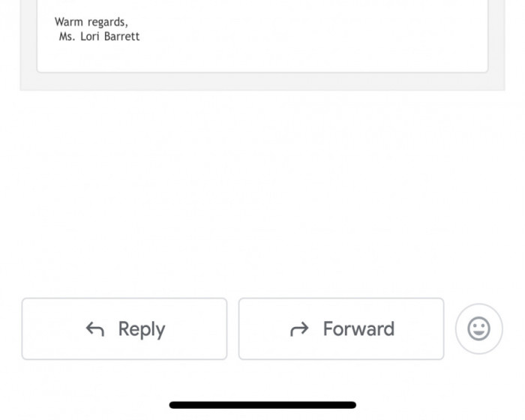Tap the white email message card
The width and height of the screenshot is (525, 420).
pyautogui.click(x=262, y=35)
